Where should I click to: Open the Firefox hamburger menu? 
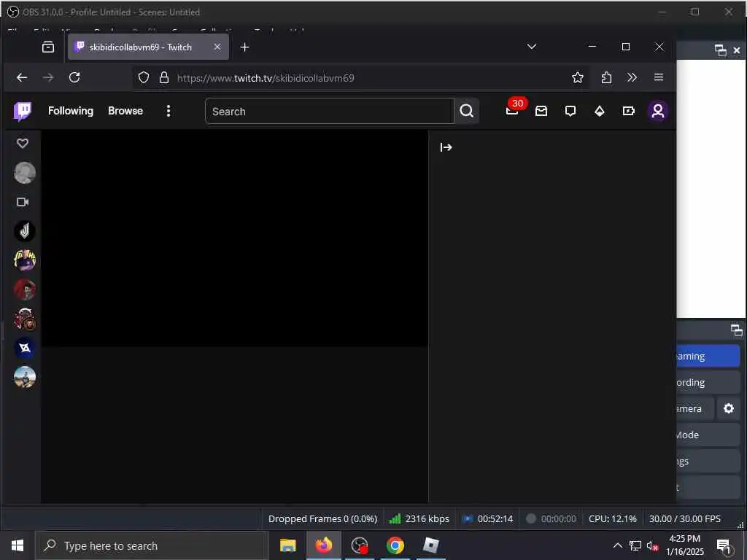pyautogui.click(x=659, y=77)
